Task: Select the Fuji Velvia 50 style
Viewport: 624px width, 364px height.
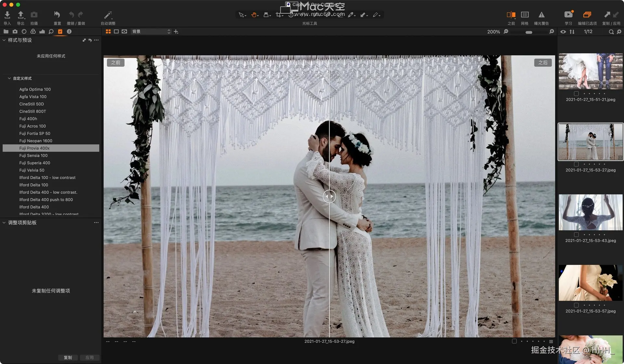Action: point(32,170)
